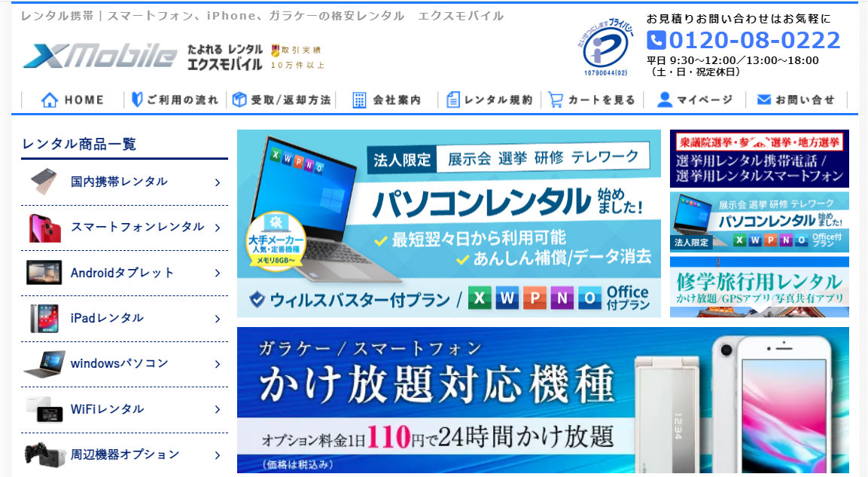
Task: Click the マイページ person icon
Action: click(664, 99)
